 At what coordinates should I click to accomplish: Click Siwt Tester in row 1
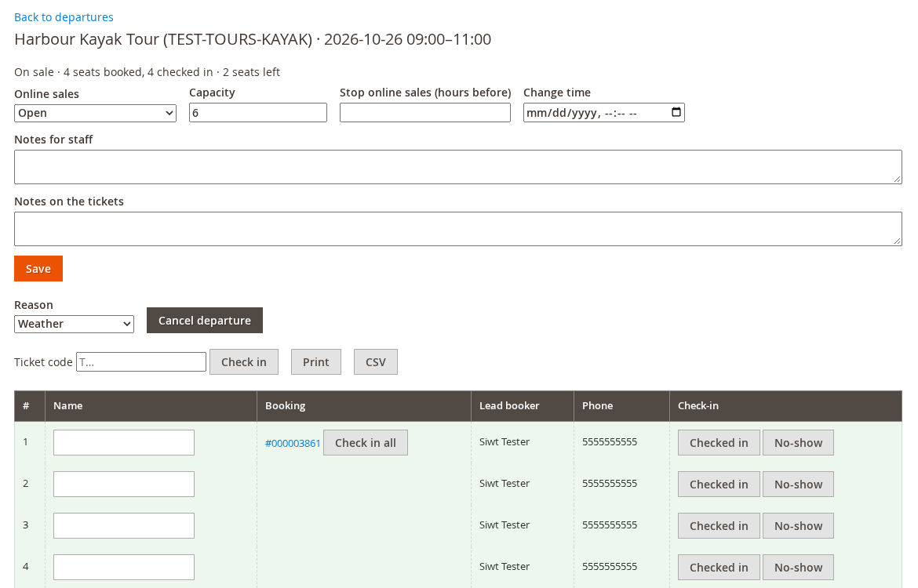coord(504,441)
